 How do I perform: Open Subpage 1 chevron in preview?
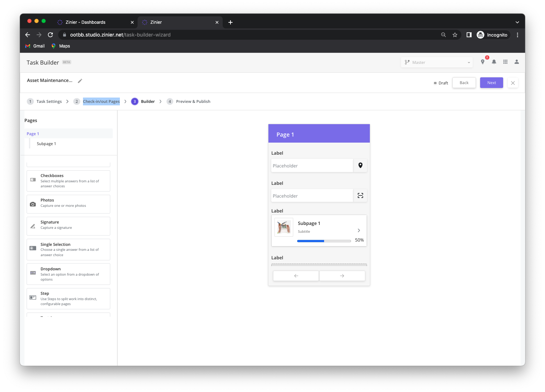coord(359,230)
